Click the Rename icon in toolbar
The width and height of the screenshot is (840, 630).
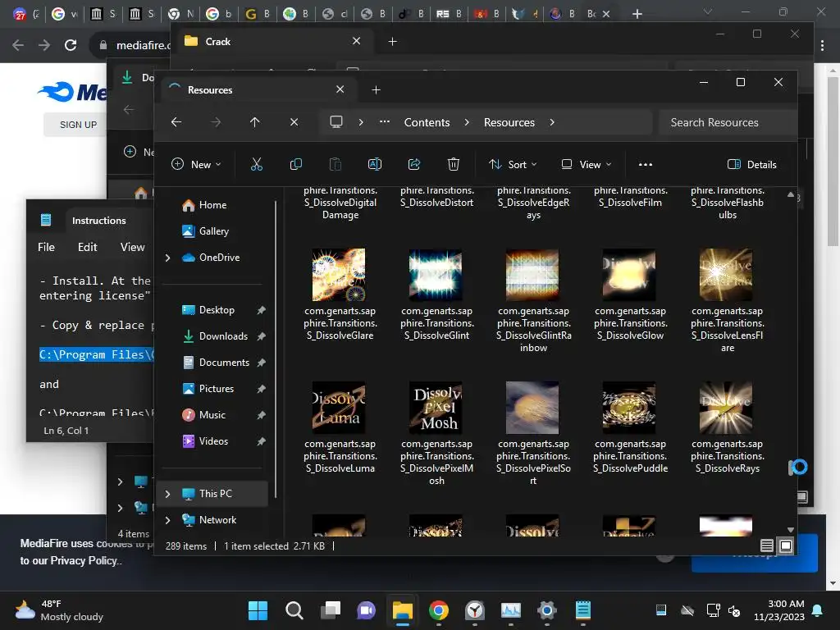[x=375, y=164]
